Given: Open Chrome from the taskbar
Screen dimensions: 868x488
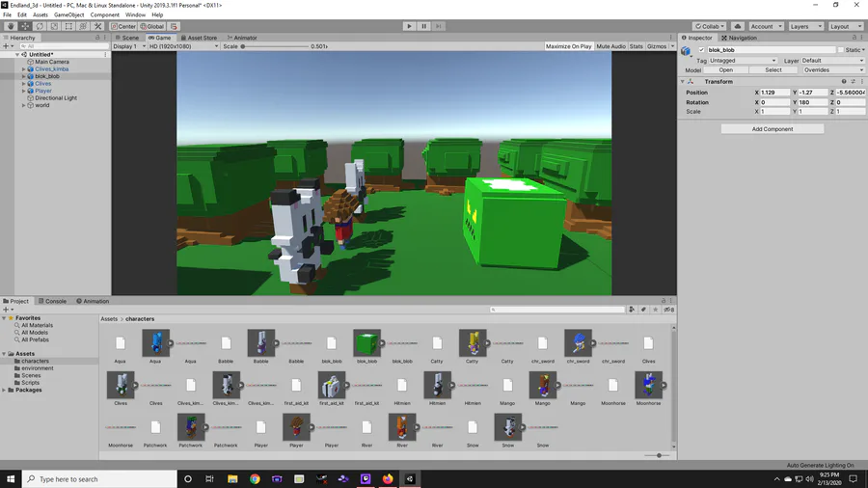Looking at the screenshot, I should [x=255, y=478].
